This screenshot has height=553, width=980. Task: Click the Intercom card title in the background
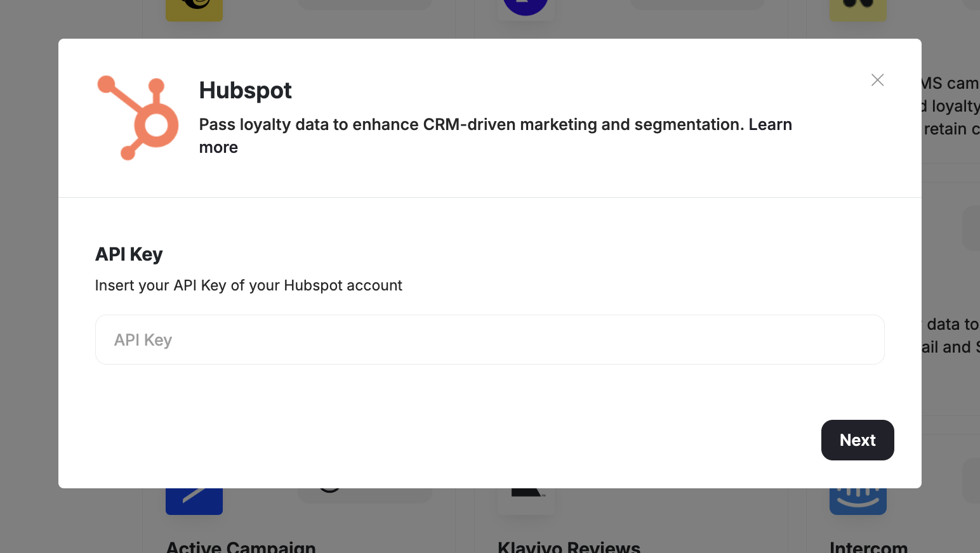[x=868, y=547]
